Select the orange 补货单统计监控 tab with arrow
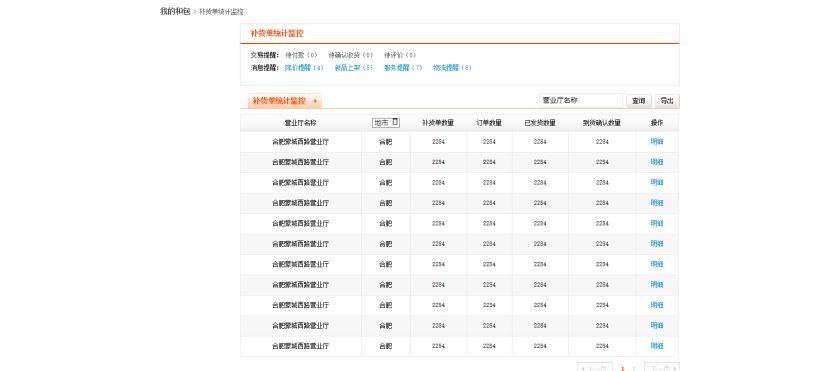Viewport: 840px width, 371px height. (284, 101)
